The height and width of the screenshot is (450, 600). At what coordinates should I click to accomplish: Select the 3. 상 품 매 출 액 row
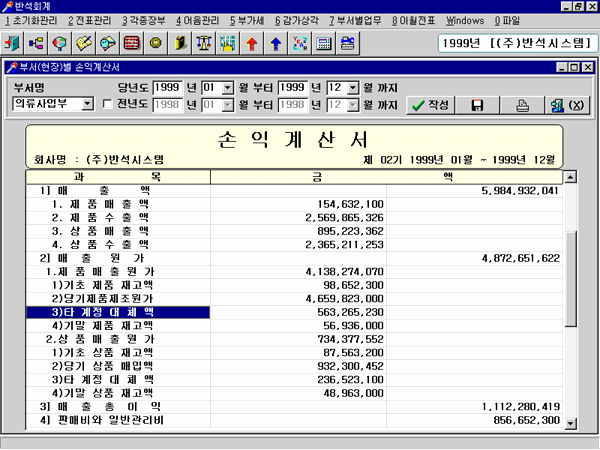[x=294, y=231]
